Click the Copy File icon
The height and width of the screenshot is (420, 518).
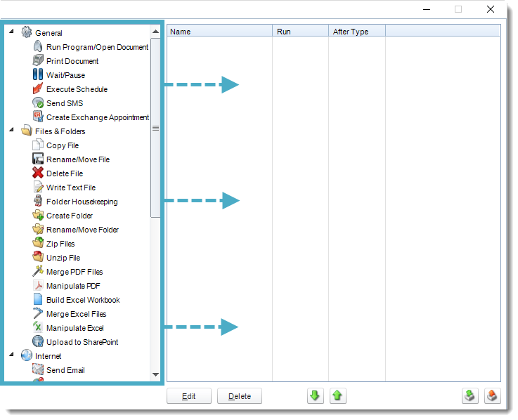(38, 145)
